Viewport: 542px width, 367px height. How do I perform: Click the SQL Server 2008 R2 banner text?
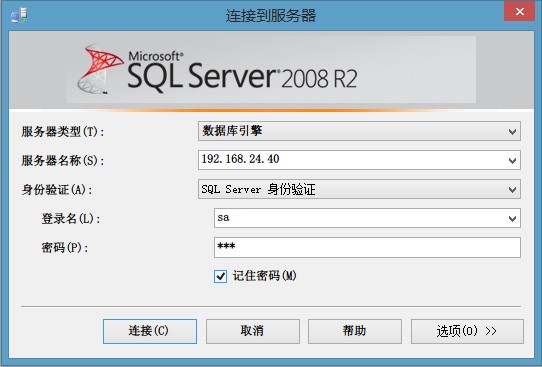coord(243,72)
